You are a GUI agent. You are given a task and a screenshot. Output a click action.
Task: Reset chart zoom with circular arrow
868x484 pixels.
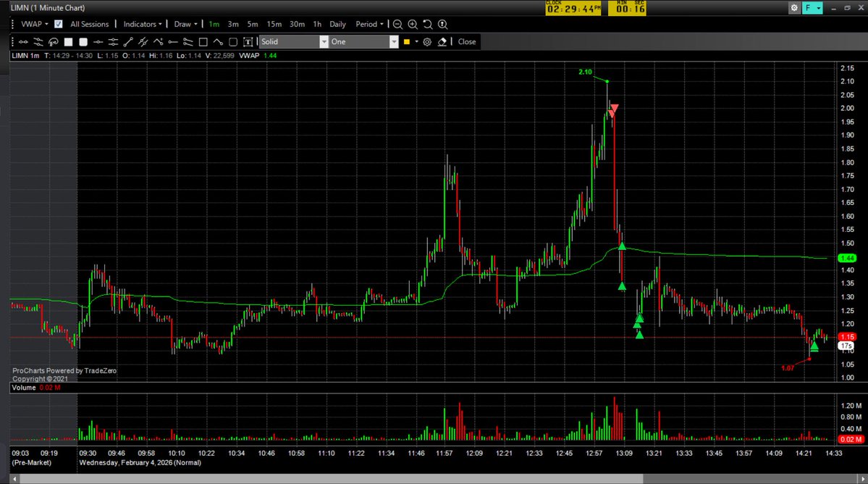[x=427, y=25]
